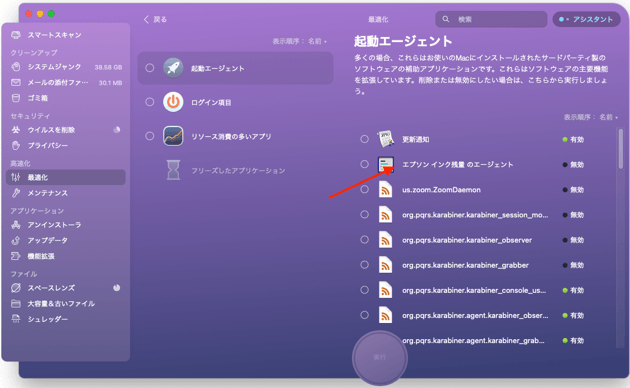The image size is (630, 388).
Task: Check the karabiner_console_us... agent
Action: click(364, 290)
